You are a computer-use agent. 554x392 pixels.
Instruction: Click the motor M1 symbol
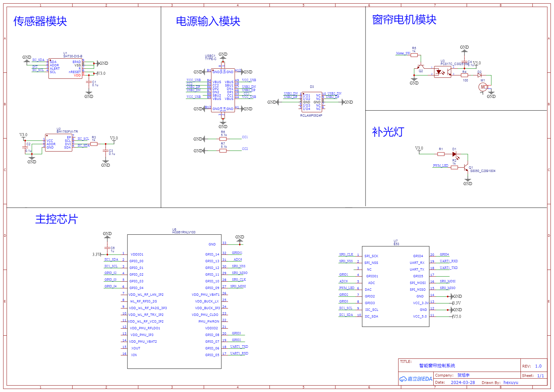tap(483, 87)
